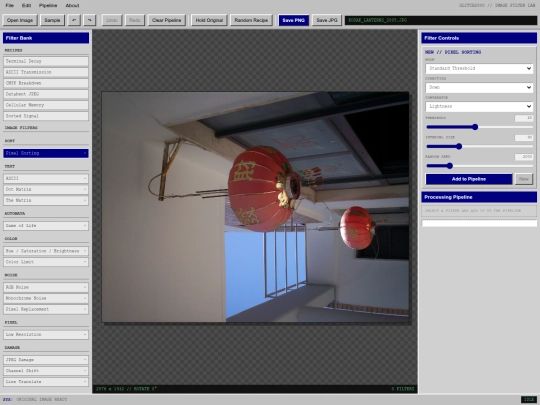Click the lantern image preview

(x=255, y=207)
